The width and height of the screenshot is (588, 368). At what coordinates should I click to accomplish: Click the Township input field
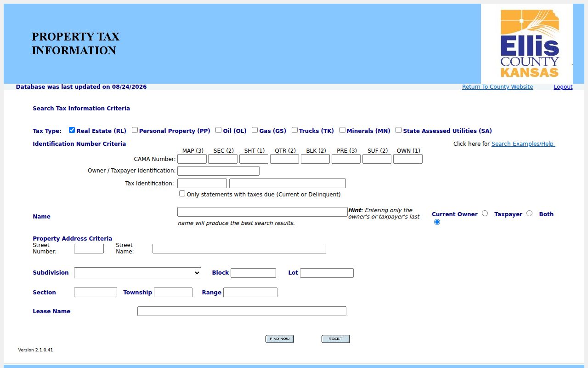pos(173,293)
